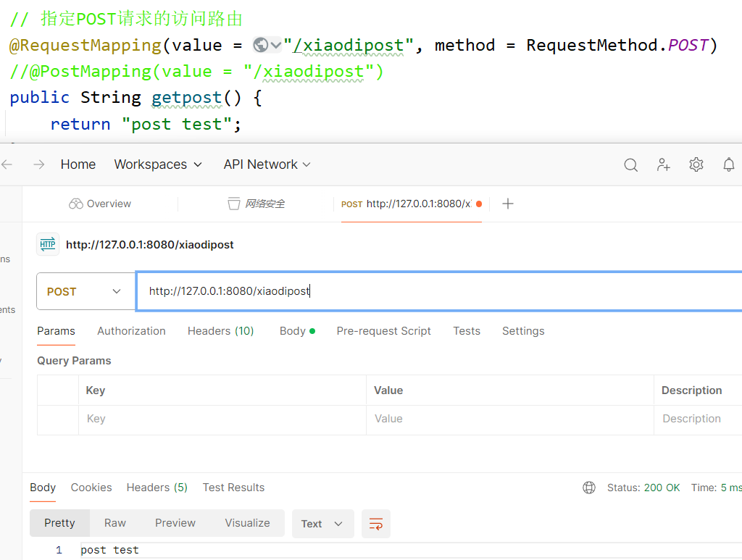Click "/xiaodipost" in the @RequestMapping line
Viewport: 742px width, 560px height.
pyautogui.click(x=349, y=46)
